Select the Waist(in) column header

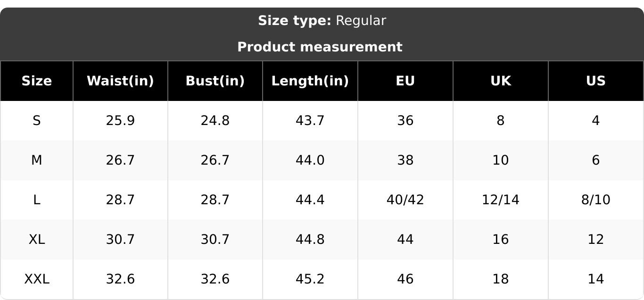pyautogui.click(x=121, y=81)
